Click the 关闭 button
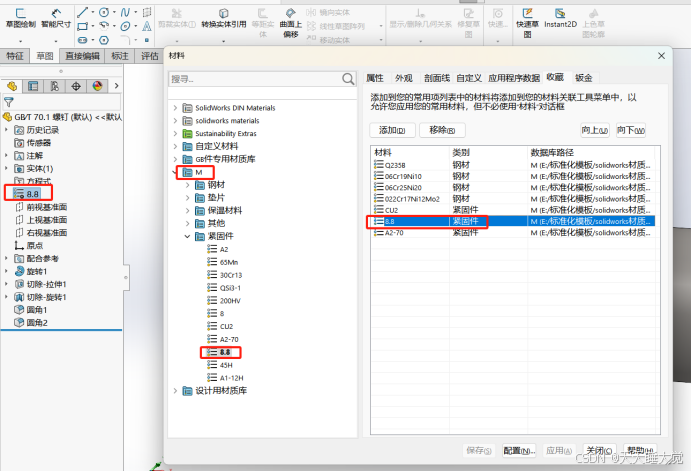 pyautogui.click(x=599, y=450)
